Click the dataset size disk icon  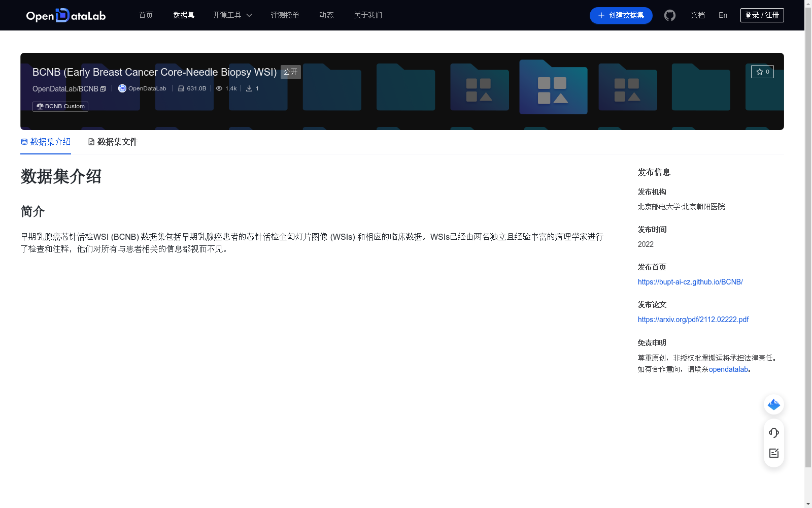pos(181,88)
